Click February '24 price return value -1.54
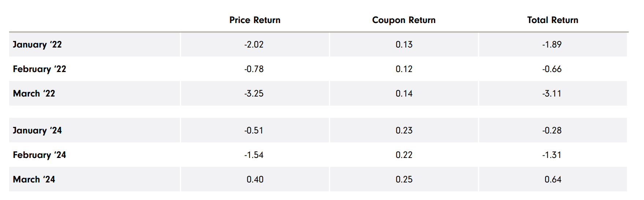The width and height of the screenshot is (644, 200). [x=254, y=155]
